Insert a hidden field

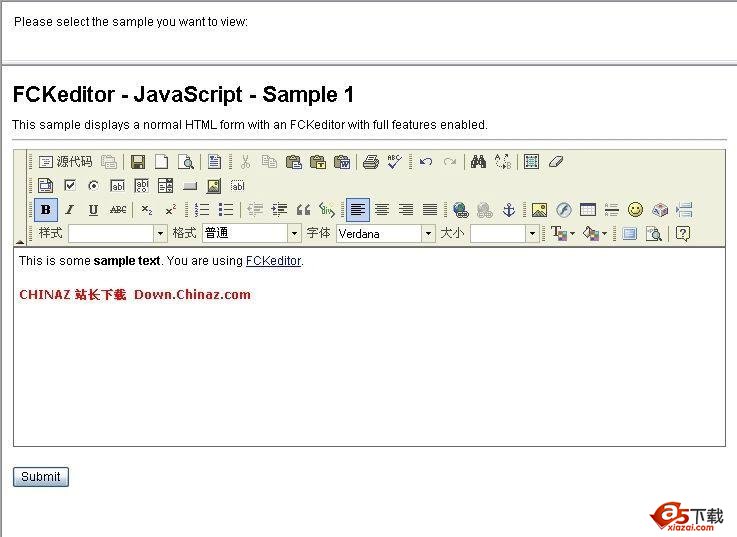click(238, 186)
